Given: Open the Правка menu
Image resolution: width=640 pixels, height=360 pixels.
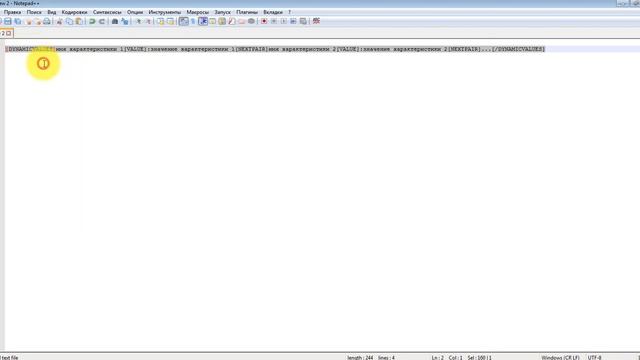Looking at the screenshot, I should tap(12, 12).
